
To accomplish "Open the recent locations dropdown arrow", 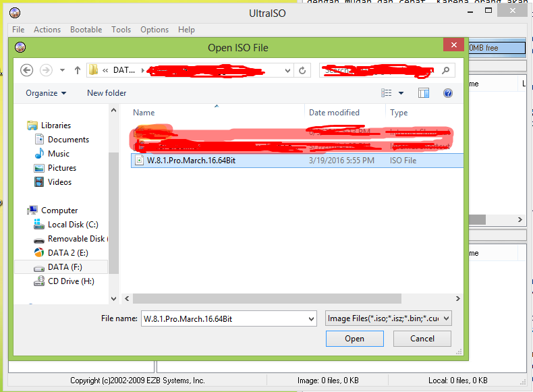I will (62, 70).
